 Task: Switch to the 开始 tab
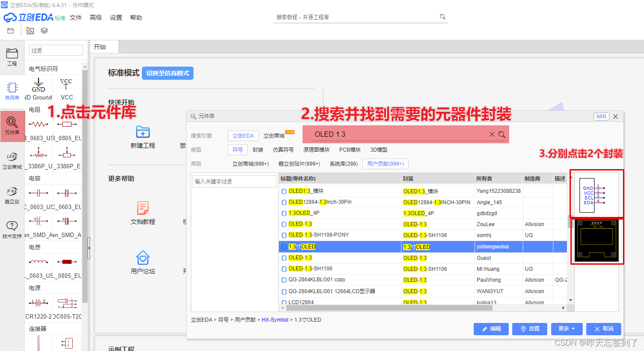[104, 47]
